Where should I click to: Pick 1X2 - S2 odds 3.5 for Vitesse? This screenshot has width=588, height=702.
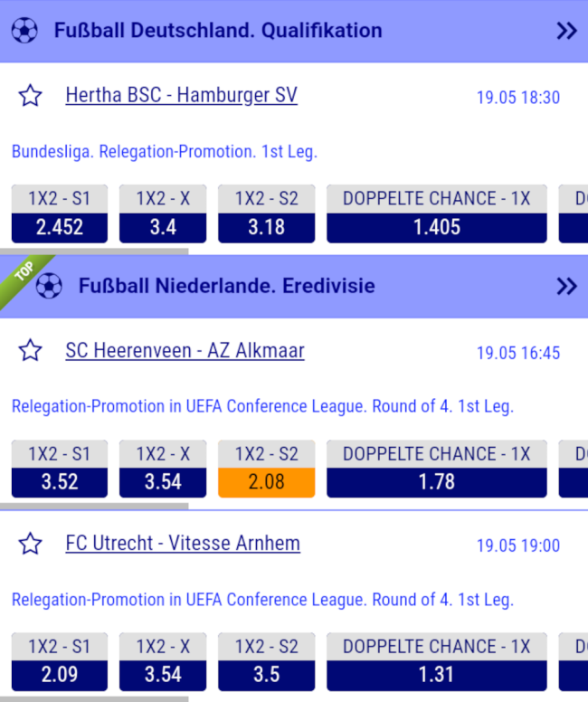(266, 675)
